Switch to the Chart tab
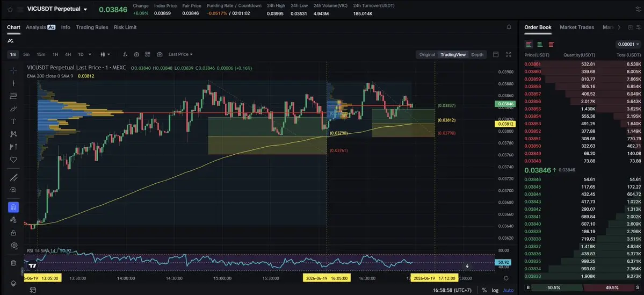The image size is (644, 295). 13,27
